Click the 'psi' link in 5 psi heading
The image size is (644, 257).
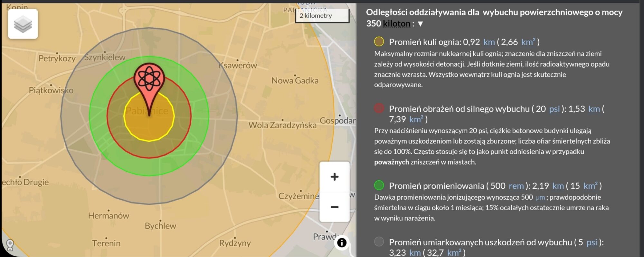[x=592, y=243]
